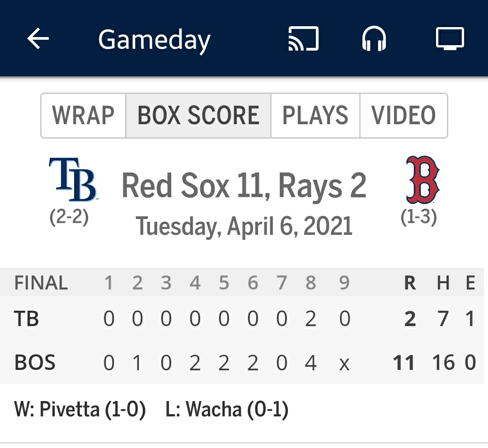
Task: Select the BOX SCORE tab
Action: point(198,116)
